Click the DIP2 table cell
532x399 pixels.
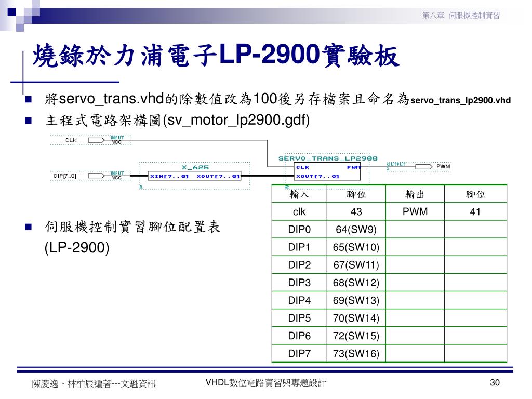pos(299,265)
